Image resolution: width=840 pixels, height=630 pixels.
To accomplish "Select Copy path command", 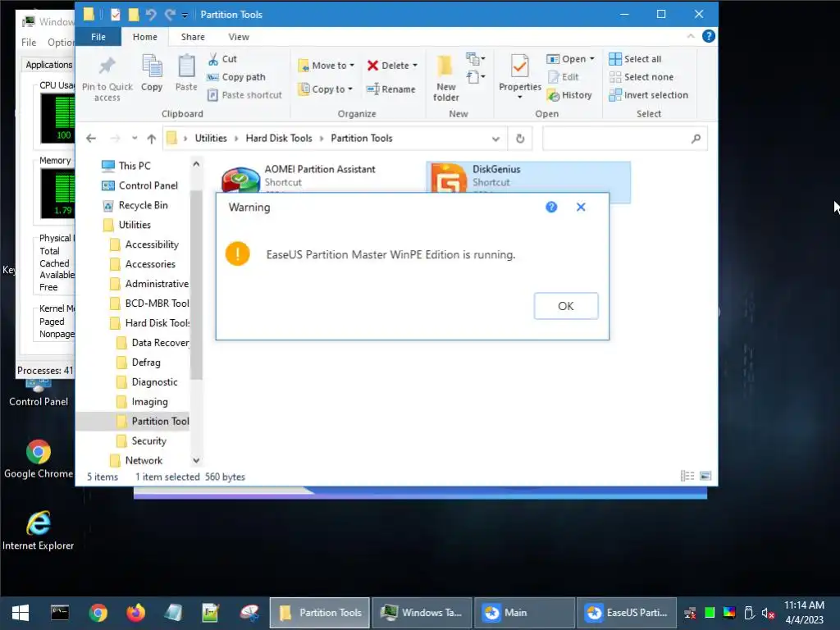I will (x=236, y=77).
